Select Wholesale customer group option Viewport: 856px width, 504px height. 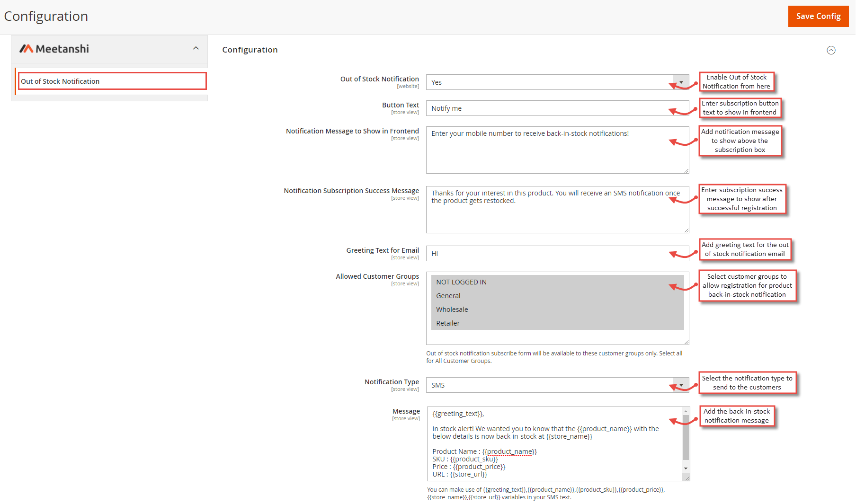pos(557,309)
